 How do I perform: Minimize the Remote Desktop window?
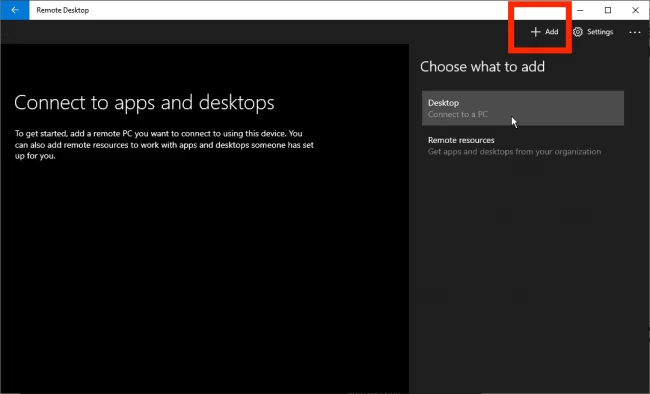click(x=580, y=10)
